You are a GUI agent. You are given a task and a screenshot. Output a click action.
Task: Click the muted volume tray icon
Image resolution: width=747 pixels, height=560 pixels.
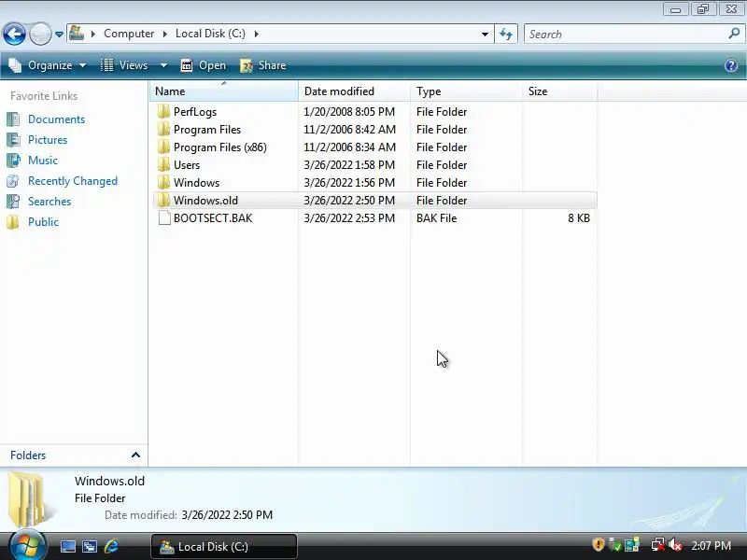(675, 545)
